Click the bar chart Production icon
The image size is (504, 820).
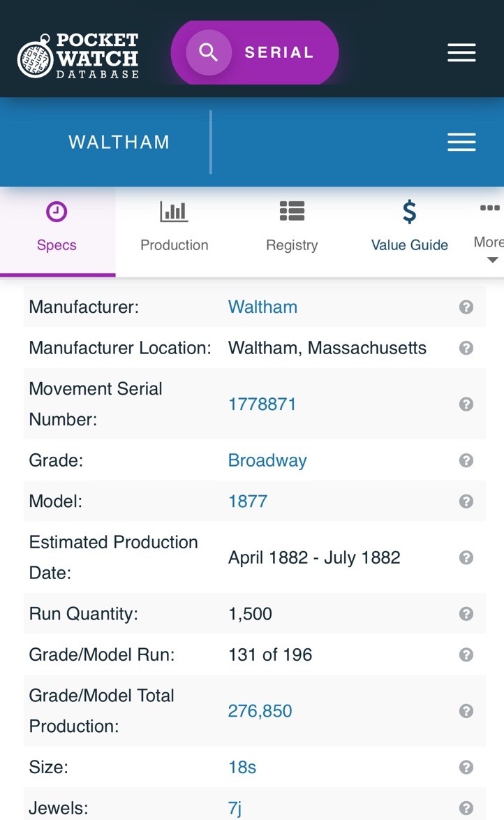tap(174, 211)
